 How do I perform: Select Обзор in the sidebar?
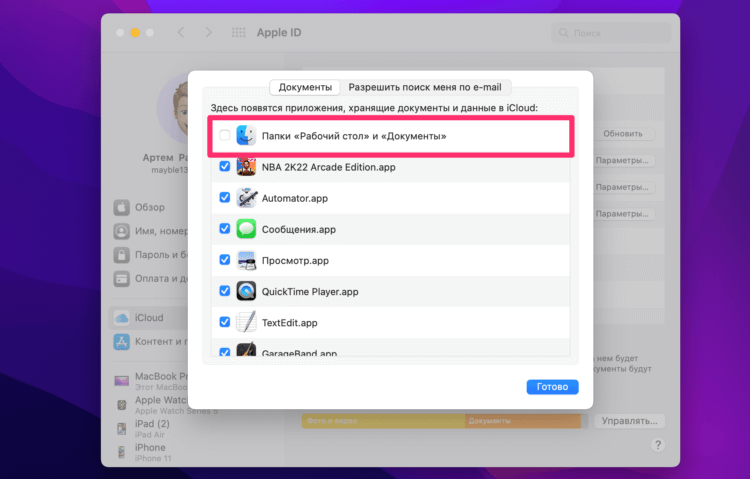149,207
